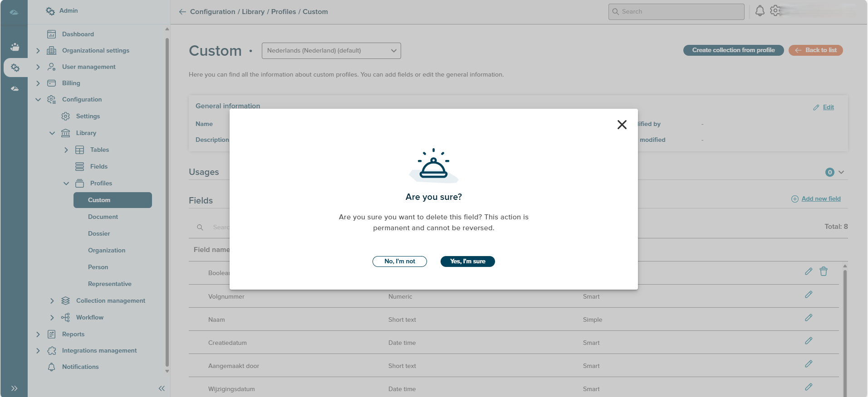Open the settings gear icon in header
Viewport: 868px width, 397px height.
775,11
